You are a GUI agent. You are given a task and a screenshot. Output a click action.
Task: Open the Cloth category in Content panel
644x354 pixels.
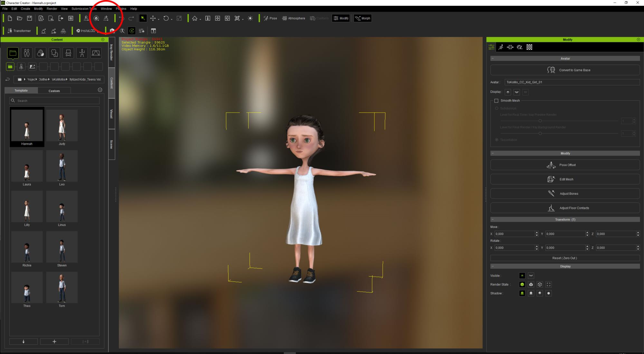pyautogui.click(x=54, y=53)
